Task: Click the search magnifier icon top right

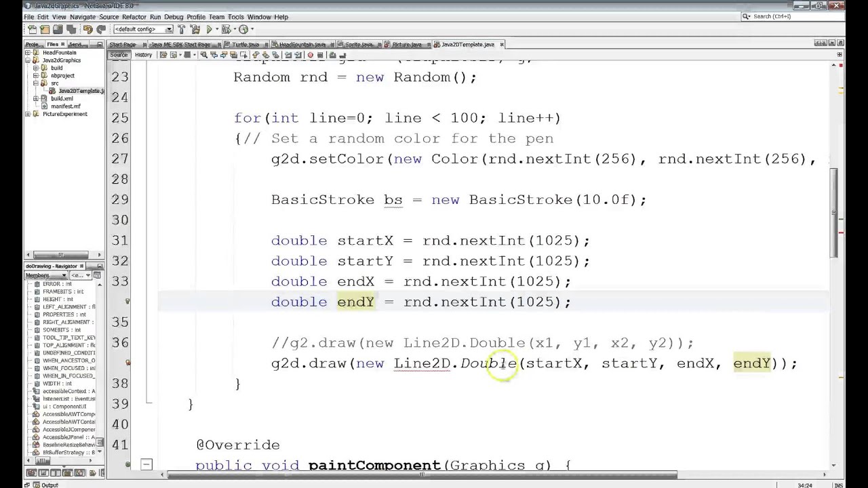Action: (x=746, y=16)
